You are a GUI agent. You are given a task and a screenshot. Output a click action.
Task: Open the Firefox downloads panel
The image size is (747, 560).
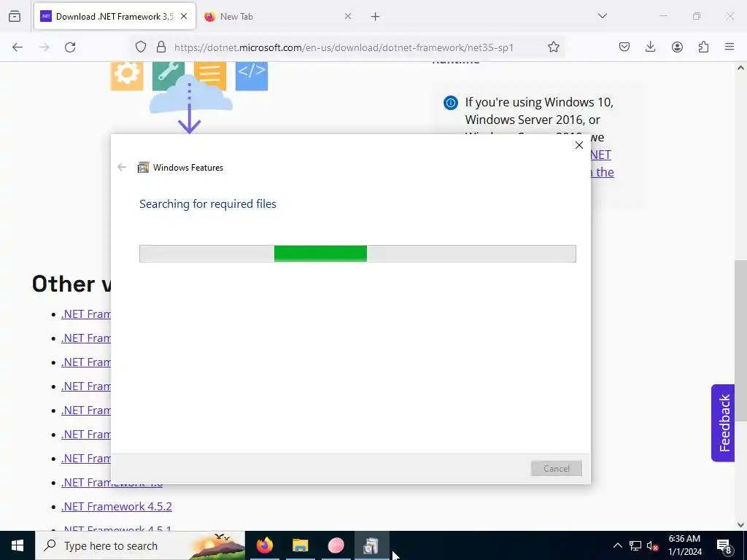pos(650,47)
